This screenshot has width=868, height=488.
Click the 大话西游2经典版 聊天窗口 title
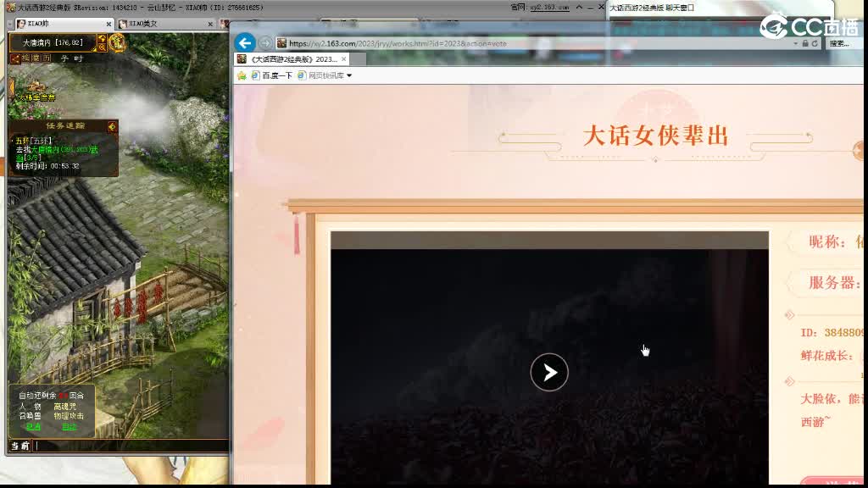click(652, 8)
